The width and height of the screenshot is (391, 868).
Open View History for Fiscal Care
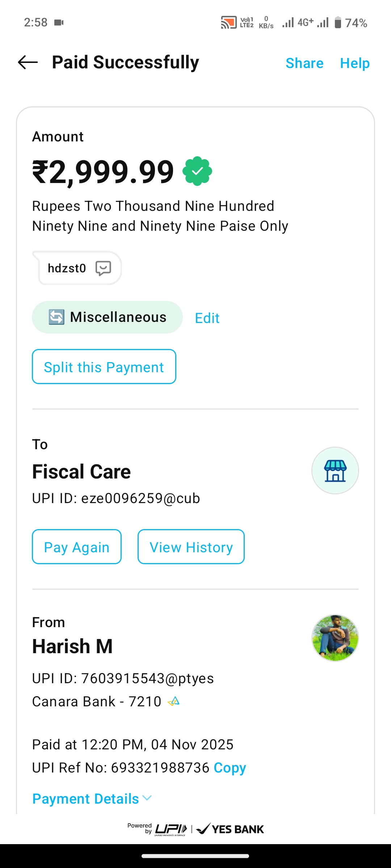click(191, 547)
